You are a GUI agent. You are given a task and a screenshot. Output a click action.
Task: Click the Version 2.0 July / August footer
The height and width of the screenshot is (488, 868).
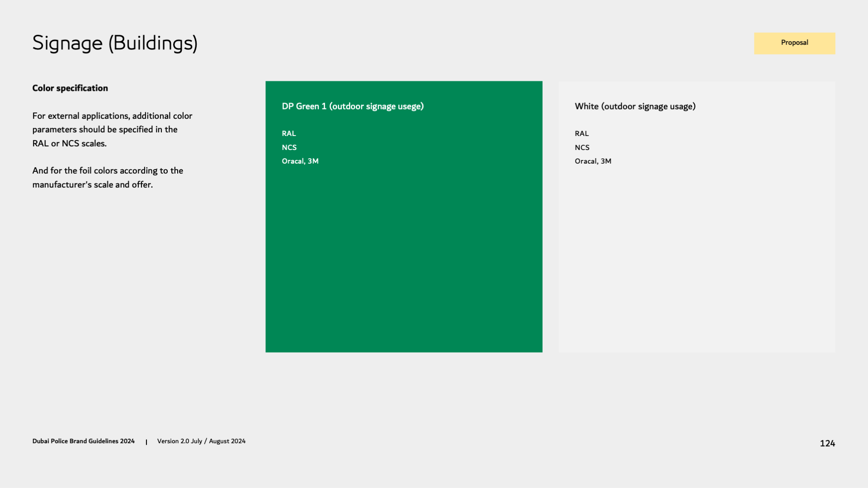(x=201, y=441)
